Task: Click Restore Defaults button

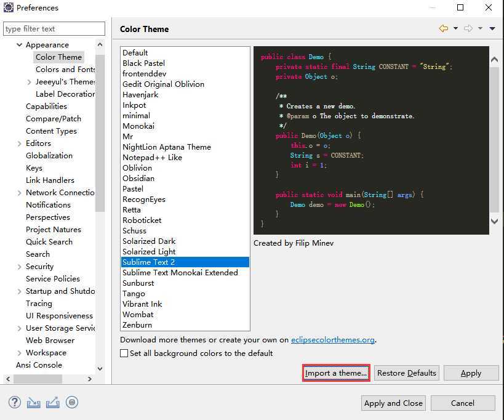Action: coord(407,373)
